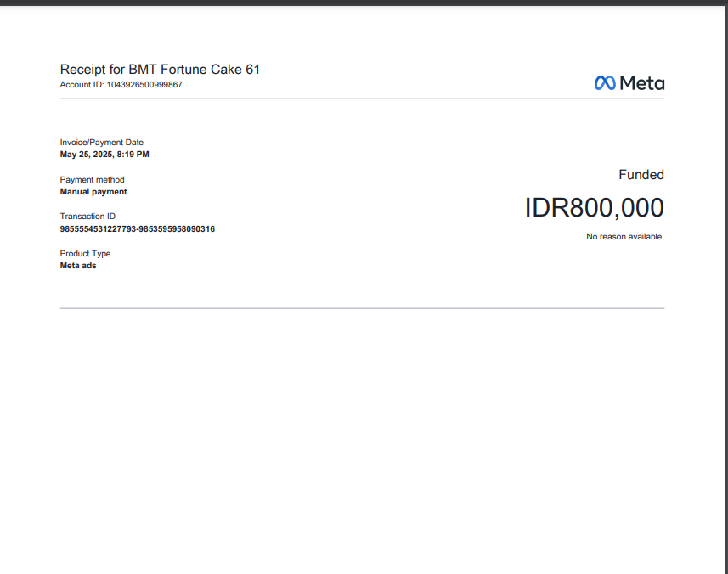
Task: Select the date May 25, 2025, 8:19 PM
Action: (x=104, y=155)
